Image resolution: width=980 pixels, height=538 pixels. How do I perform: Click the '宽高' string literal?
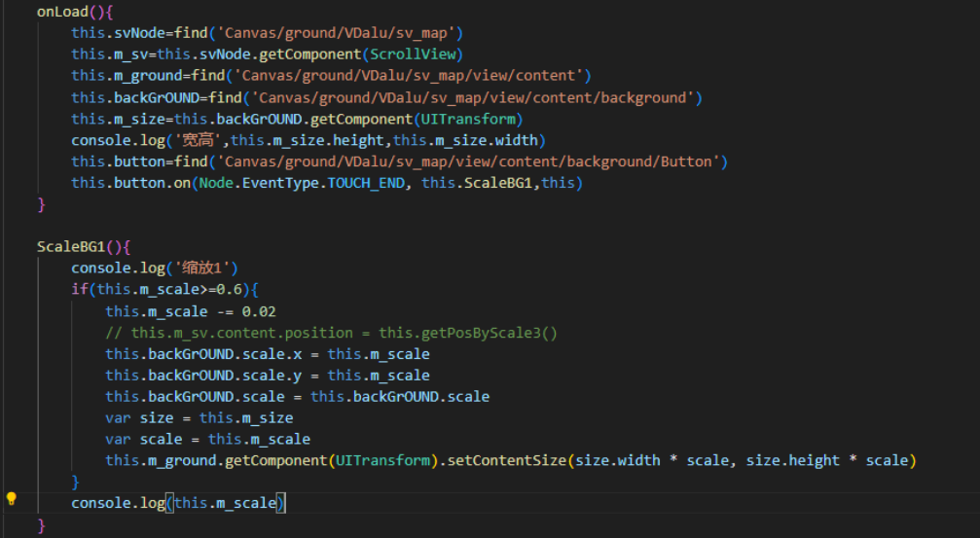click(x=199, y=140)
